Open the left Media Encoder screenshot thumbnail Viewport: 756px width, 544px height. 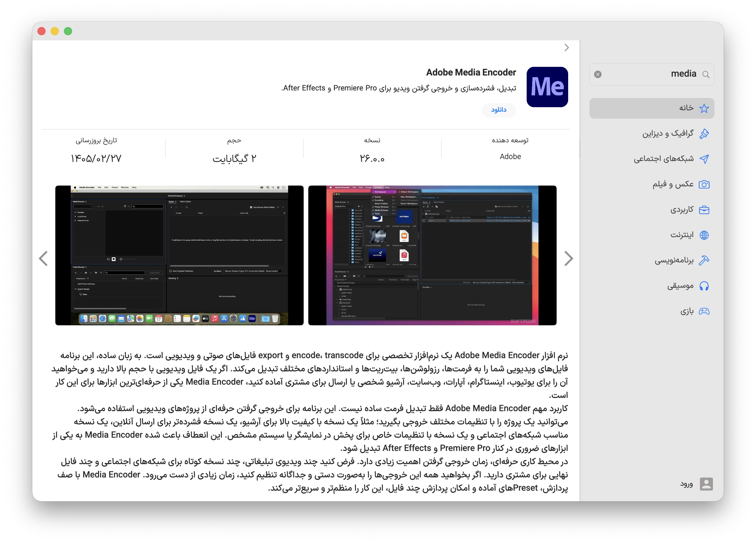(x=179, y=255)
